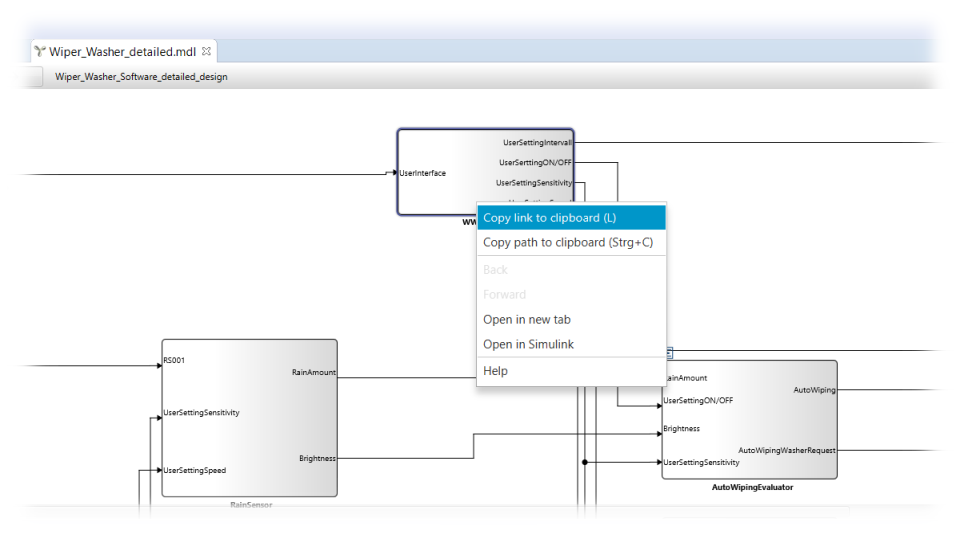Click Brightness input port on AutoWipingEvaluator
This screenshot has width=964, height=534.
point(681,429)
